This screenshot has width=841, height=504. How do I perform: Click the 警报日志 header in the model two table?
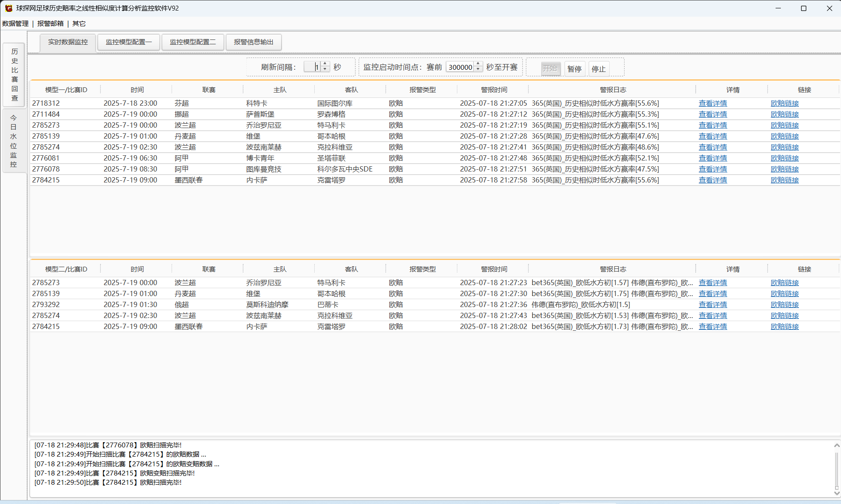point(613,269)
